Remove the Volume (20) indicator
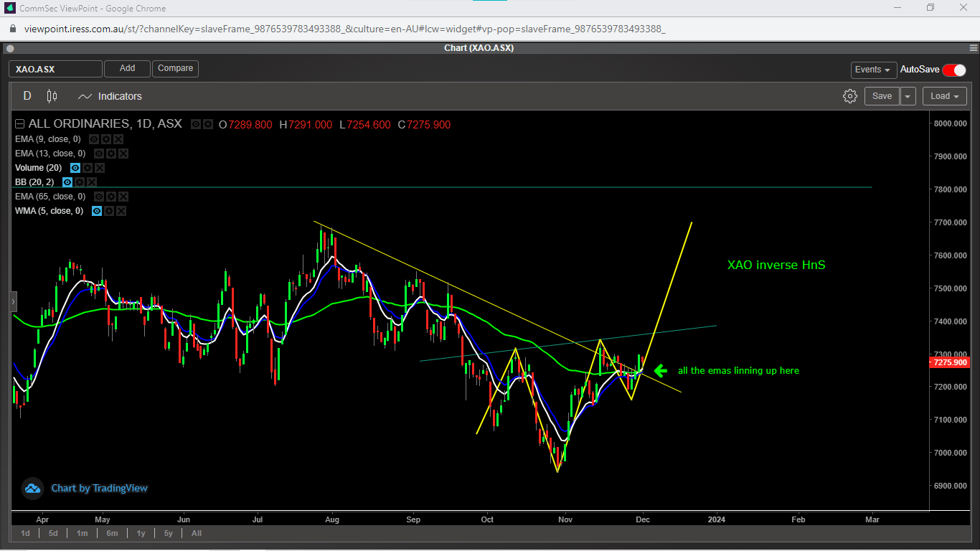Image resolution: width=980 pixels, height=551 pixels. click(x=100, y=168)
